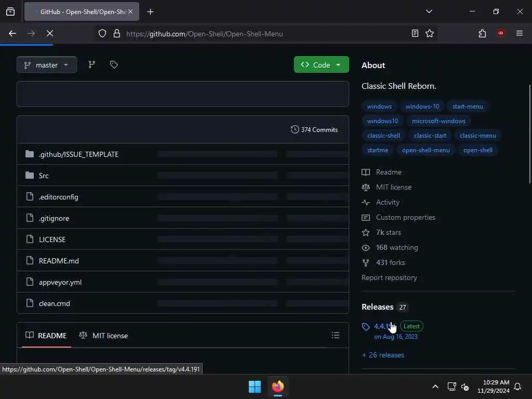Image resolution: width=532 pixels, height=399 pixels.
Task: Select the classic-start topic tag
Action: pyautogui.click(x=430, y=136)
